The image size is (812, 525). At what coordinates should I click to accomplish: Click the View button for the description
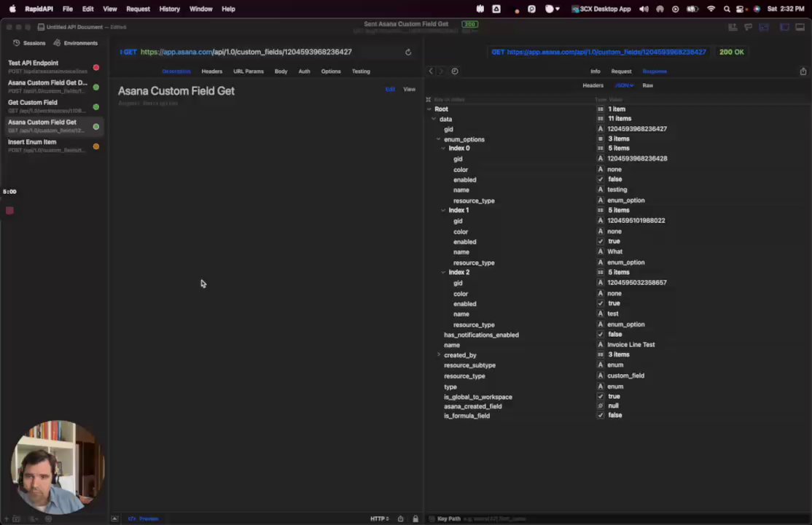409,89
